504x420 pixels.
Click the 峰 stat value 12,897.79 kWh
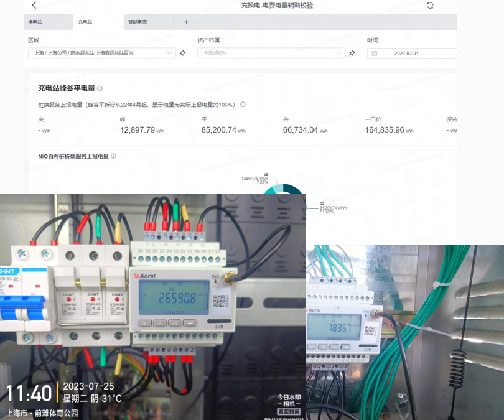click(x=142, y=130)
